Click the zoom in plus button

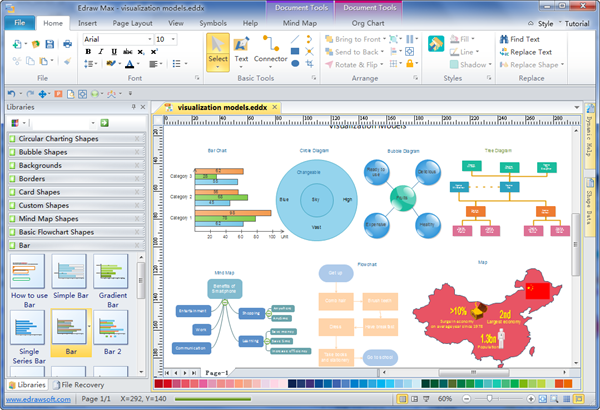[531, 399]
